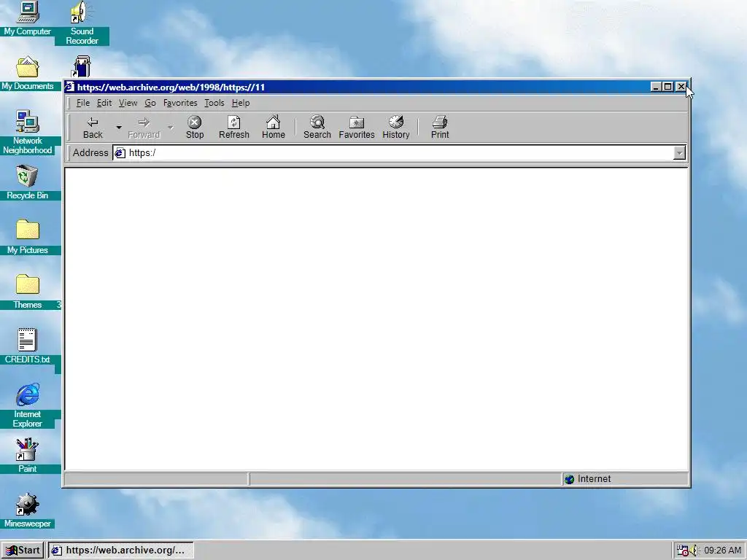The height and width of the screenshot is (560, 747).
Task: Close the Internet Explorer window
Action: [681, 87]
